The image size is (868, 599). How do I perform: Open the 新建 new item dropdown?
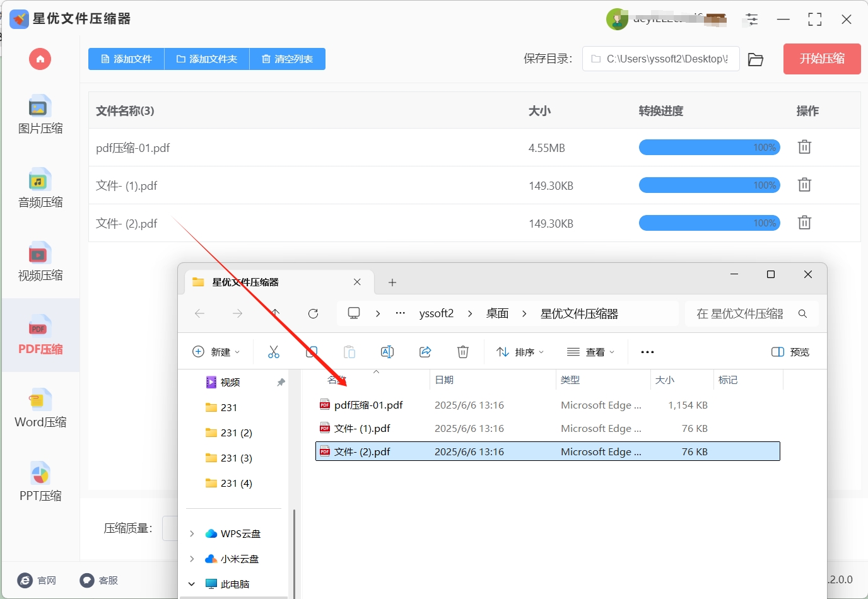[216, 352]
